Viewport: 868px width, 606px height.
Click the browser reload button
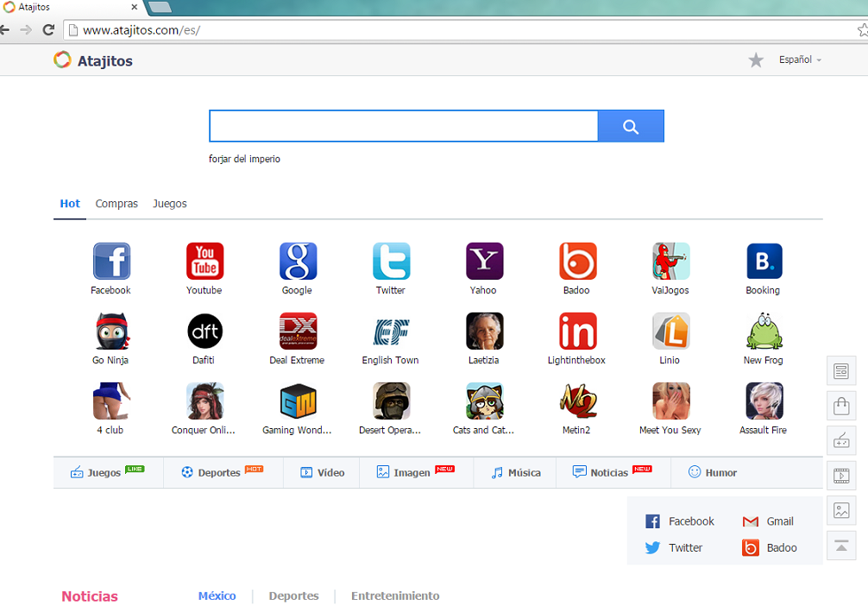[48, 30]
